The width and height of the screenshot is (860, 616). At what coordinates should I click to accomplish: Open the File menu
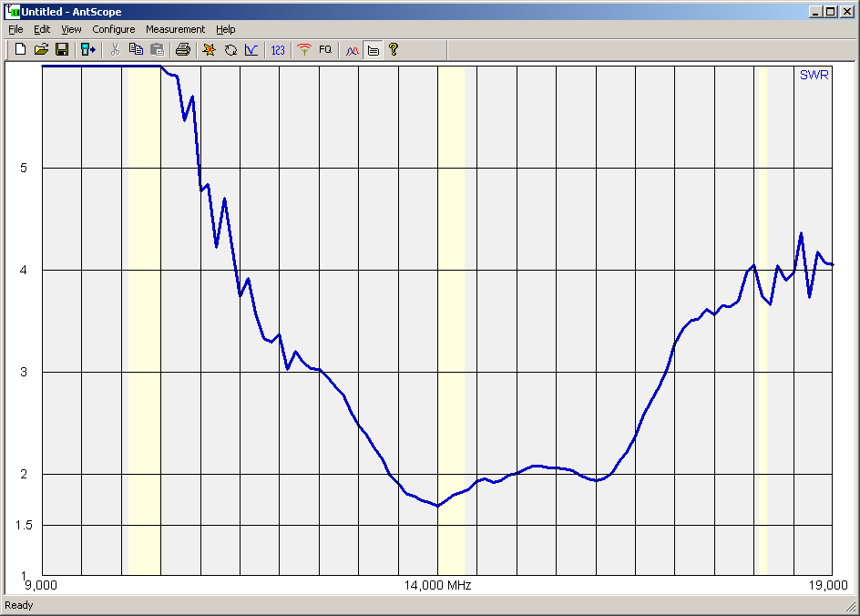pyautogui.click(x=15, y=29)
